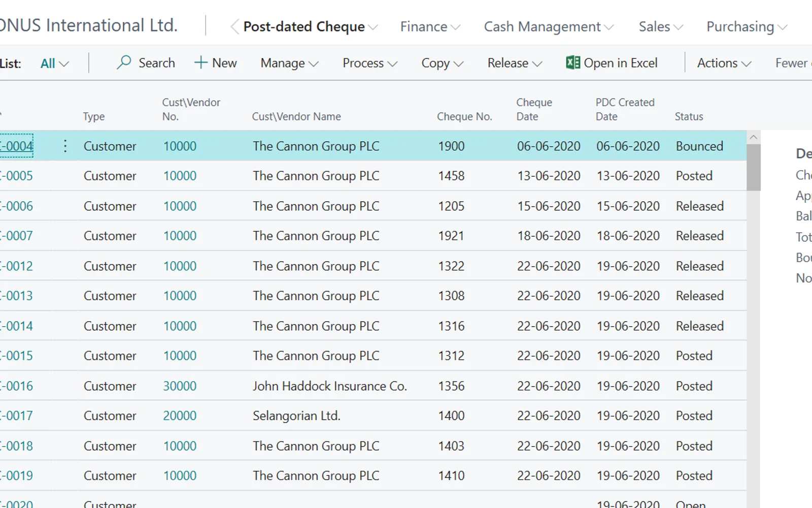The height and width of the screenshot is (508, 812).
Task: Open document link ending -0006
Action: coord(16,206)
